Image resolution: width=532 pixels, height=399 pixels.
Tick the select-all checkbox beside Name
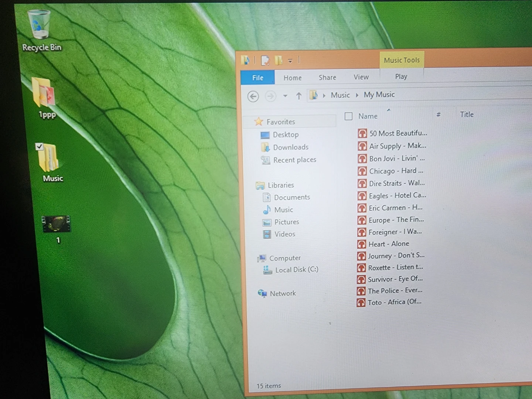point(348,116)
